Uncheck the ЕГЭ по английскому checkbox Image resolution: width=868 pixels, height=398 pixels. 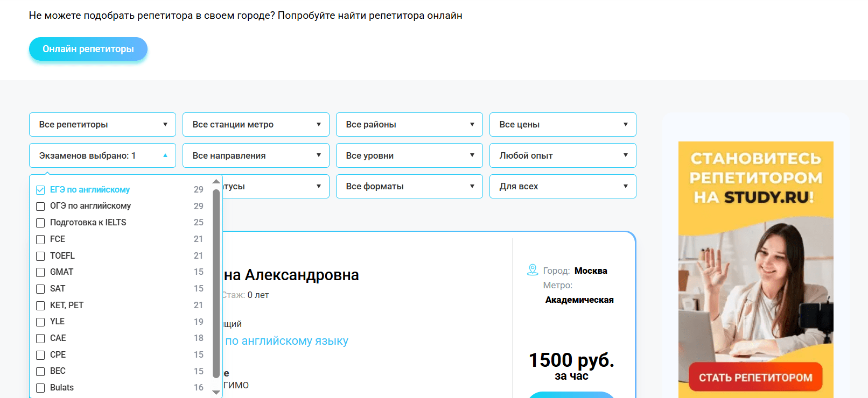(x=40, y=190)
